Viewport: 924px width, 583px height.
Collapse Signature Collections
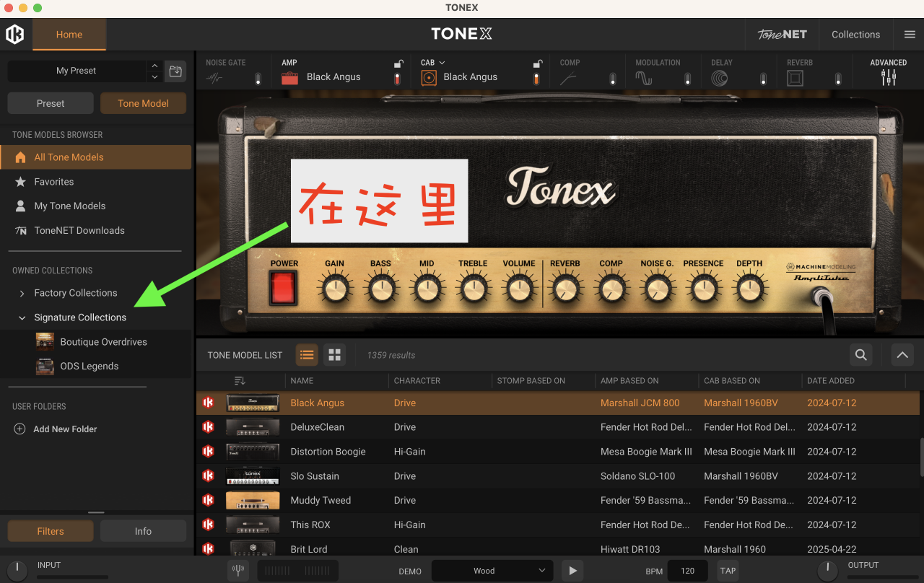[x=22, y=318]
